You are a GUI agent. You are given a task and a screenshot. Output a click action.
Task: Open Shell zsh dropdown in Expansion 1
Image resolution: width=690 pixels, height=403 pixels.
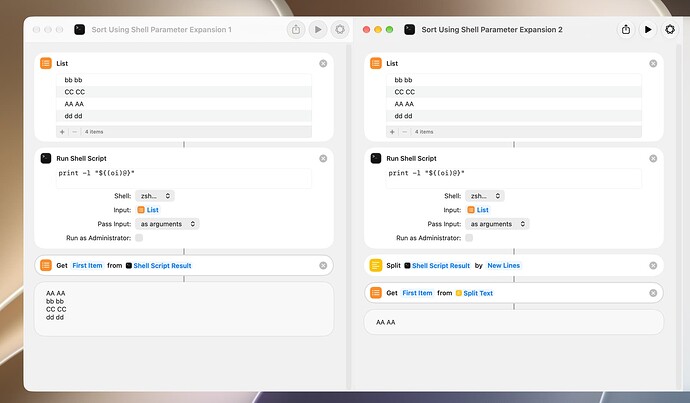click(x=155, y=196)
